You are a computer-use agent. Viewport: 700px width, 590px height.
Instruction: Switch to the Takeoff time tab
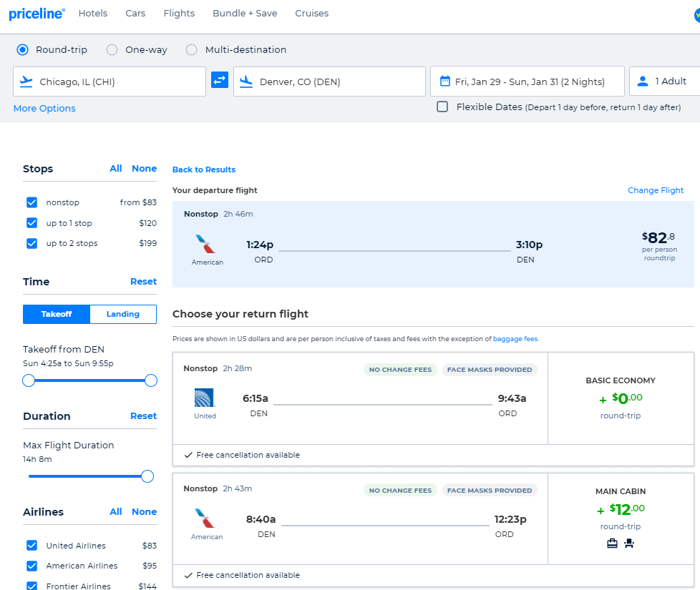[x=57, y=314]
